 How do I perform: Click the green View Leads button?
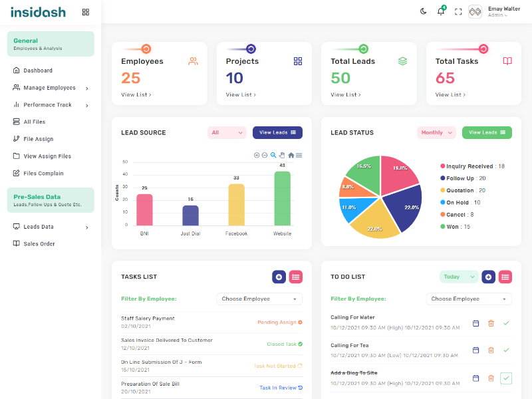[x=487, y=132]
